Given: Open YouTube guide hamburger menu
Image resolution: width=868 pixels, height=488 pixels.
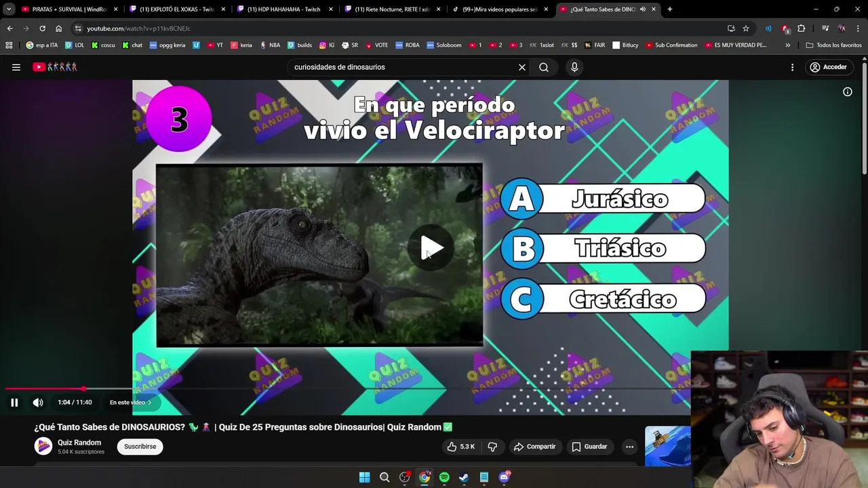Looking at the screenshot, I should tap(16, 67).
